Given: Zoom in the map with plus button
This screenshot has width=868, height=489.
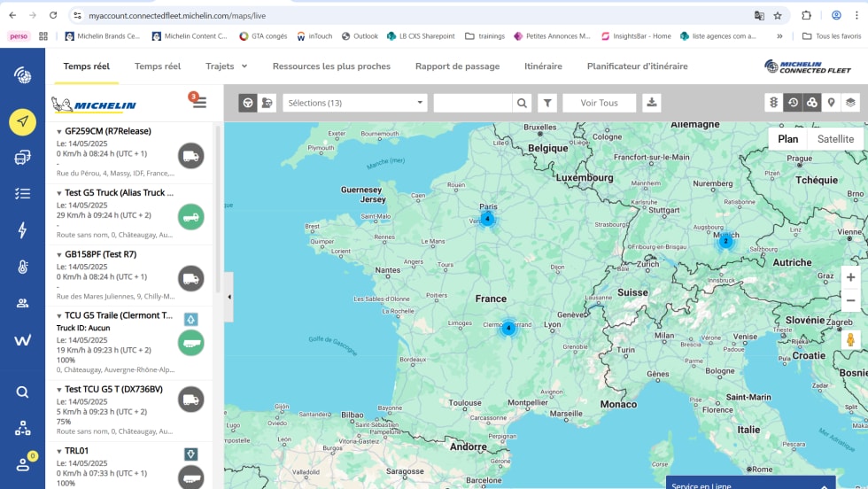Looking at the screenshot, I should click(x=851, y=277).
